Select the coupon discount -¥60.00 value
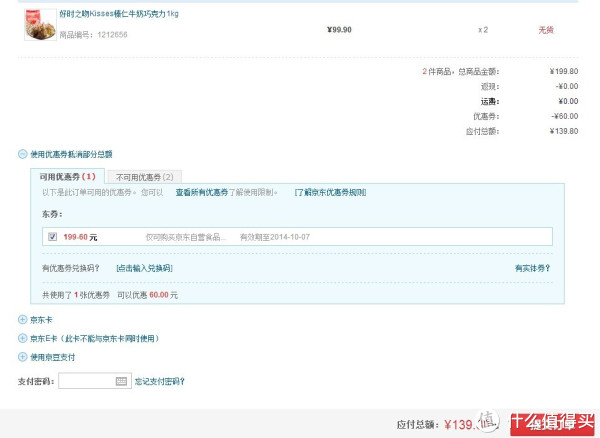Viewport: 600px width, 438px height. click(564, 116)
